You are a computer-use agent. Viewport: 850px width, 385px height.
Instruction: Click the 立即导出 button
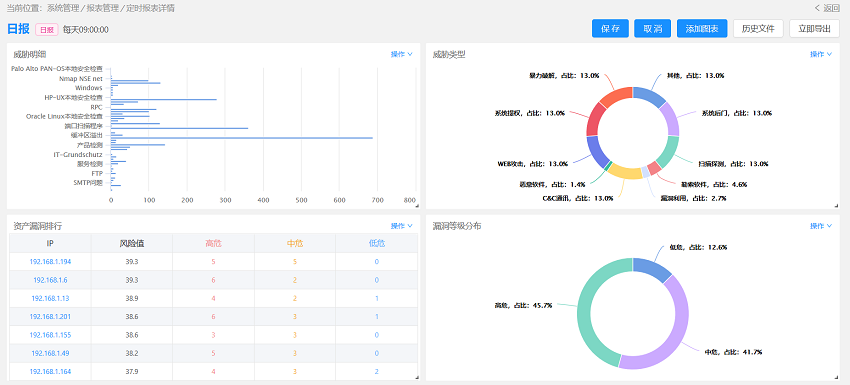pyautogui.click(x=815, y=29)
